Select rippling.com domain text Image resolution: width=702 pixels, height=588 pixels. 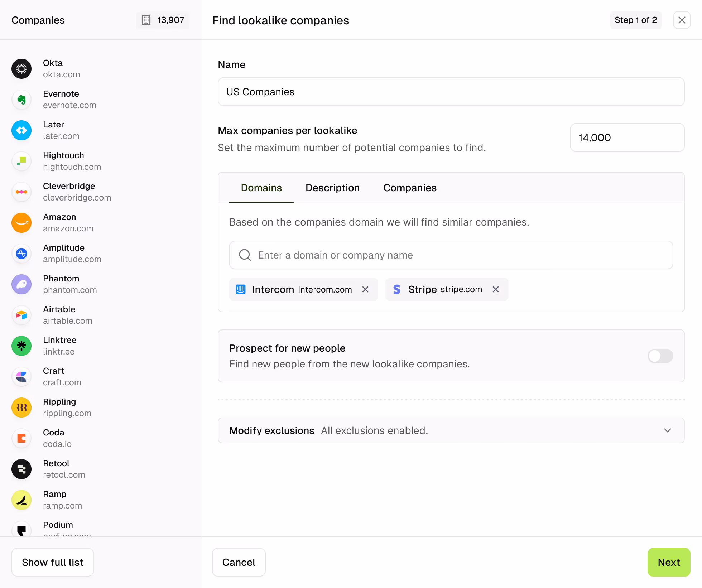pos(67,413)
